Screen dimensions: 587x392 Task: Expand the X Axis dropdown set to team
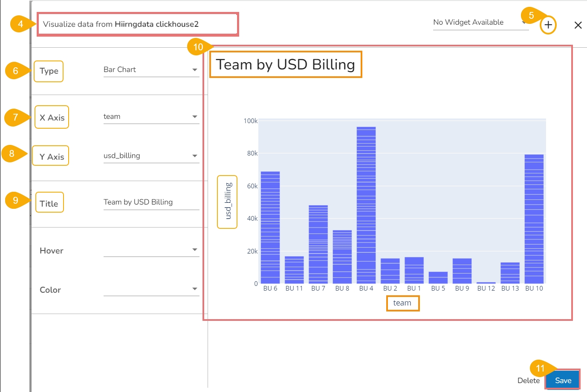151,117
